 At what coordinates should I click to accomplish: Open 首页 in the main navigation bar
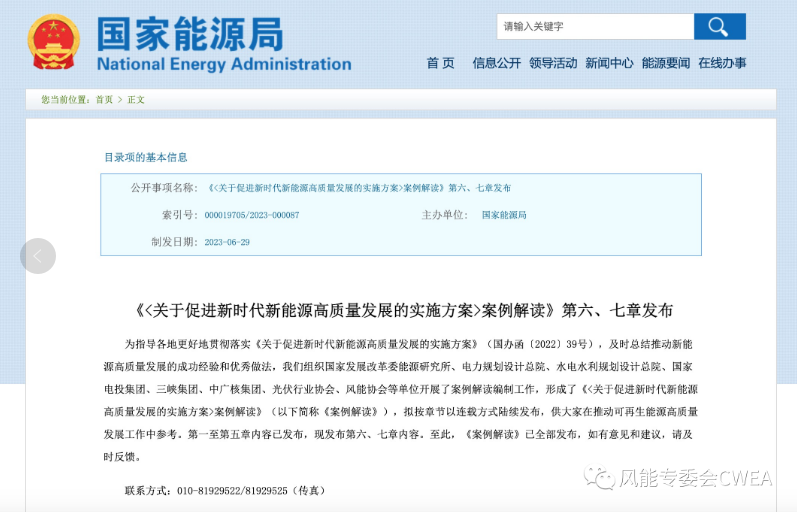pos(440,63)
